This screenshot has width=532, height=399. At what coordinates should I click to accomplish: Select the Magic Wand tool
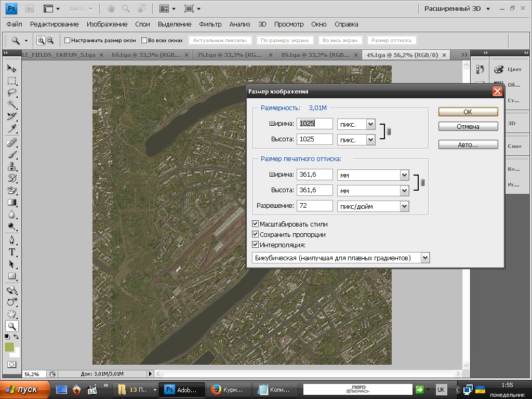point(12,104)
